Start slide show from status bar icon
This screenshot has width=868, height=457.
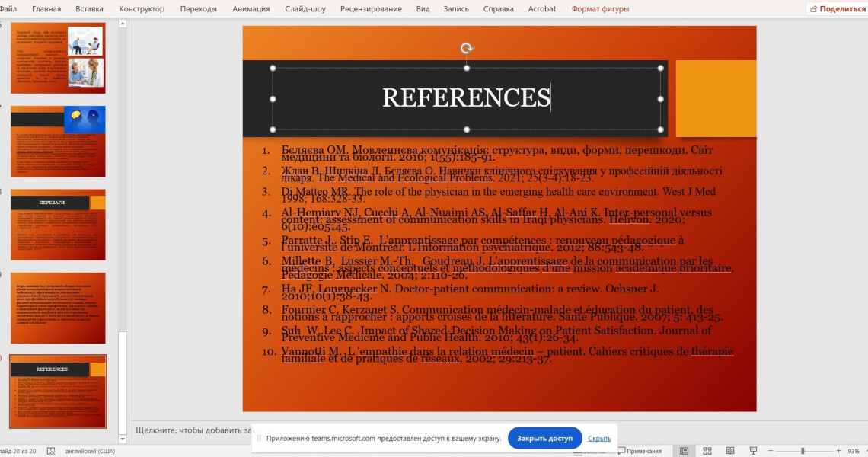click(x=754, y=451)
